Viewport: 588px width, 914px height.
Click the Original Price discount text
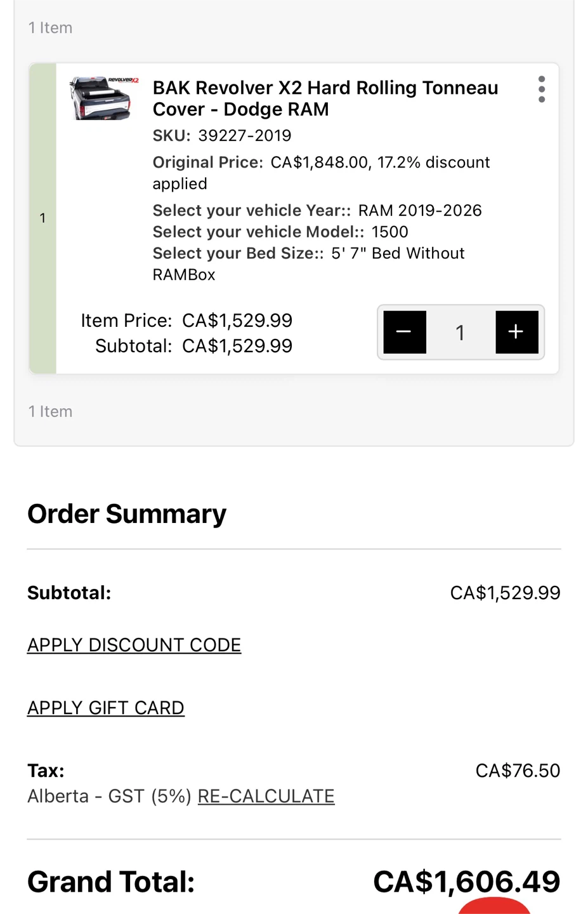coord(321,173)
